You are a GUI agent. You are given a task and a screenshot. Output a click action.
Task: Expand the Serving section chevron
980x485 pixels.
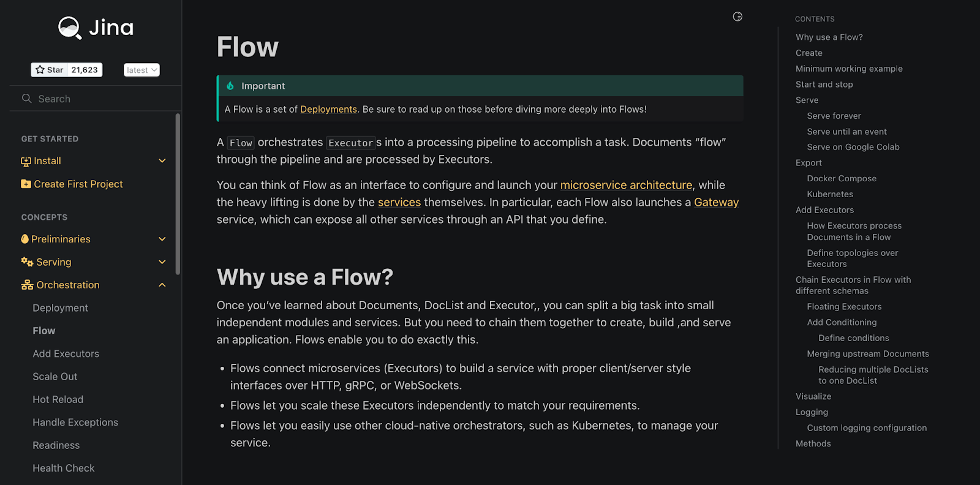[x=162, y=261]
